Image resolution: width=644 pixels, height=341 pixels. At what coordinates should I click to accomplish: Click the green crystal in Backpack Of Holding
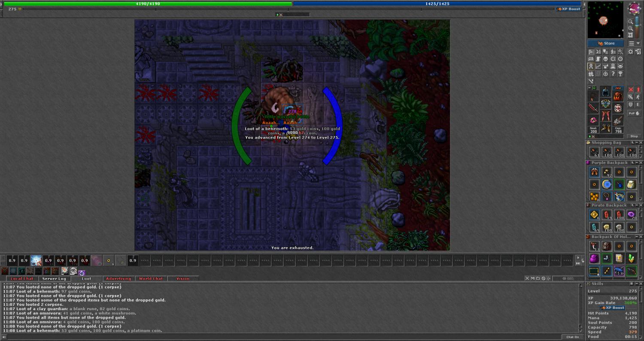click(x=632, y=259)
